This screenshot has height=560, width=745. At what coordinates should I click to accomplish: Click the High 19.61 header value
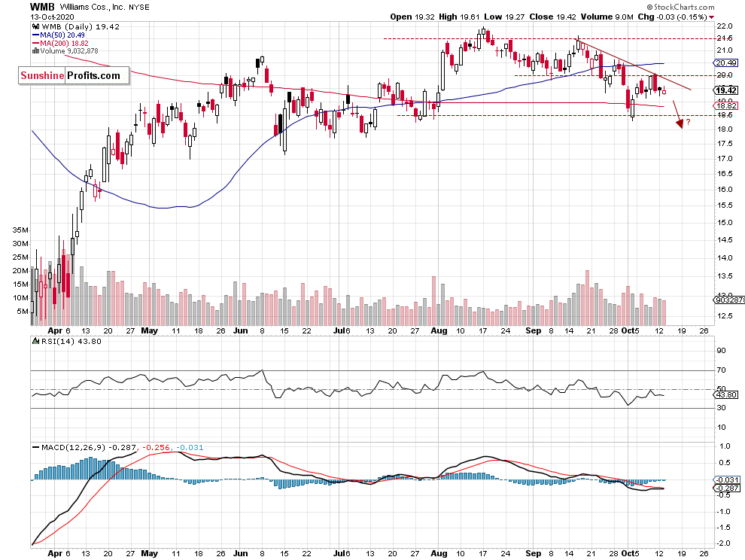point(459,17)
